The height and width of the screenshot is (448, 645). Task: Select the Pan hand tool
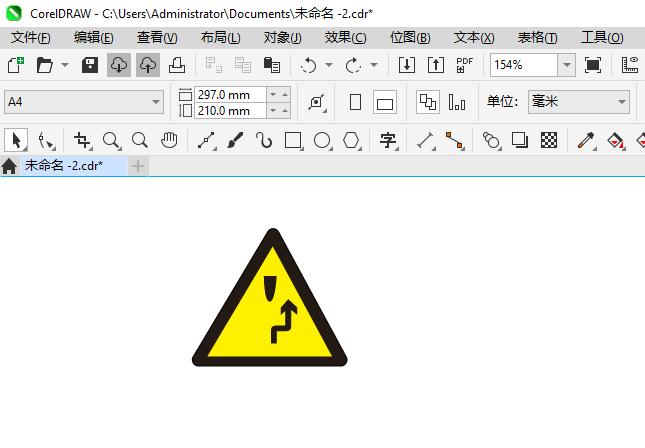coord(169,140)
